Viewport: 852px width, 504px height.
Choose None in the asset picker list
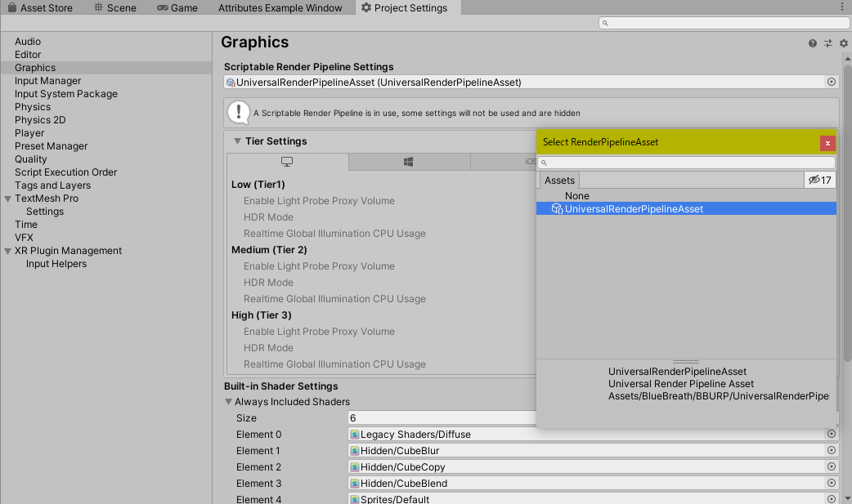pyautogui.click(x=576, y=196)
